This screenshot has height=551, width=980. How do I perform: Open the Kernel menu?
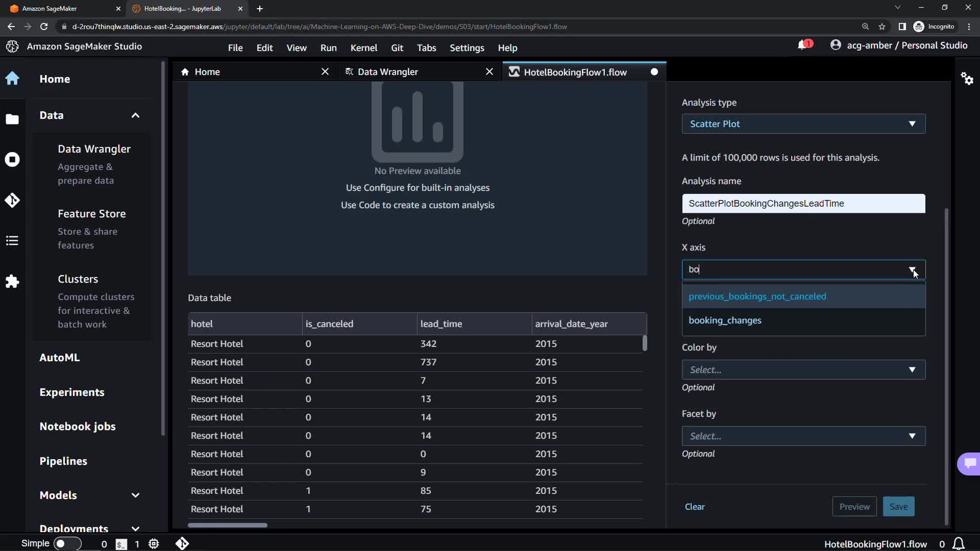[x=363, y=48]
